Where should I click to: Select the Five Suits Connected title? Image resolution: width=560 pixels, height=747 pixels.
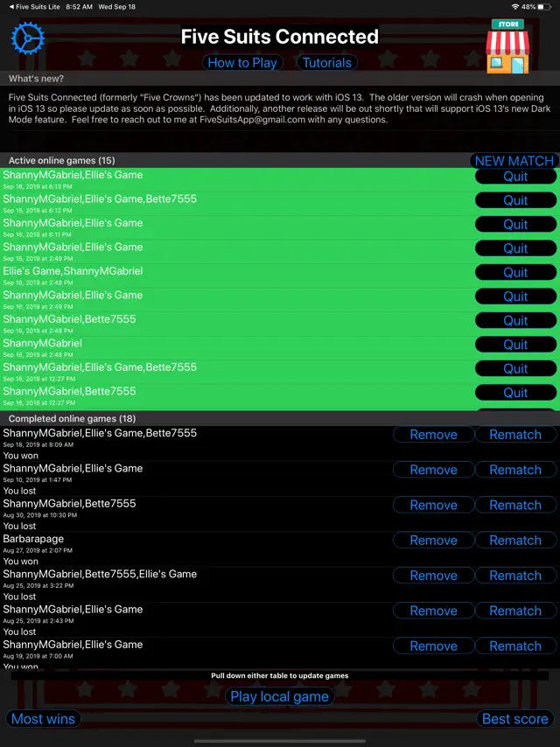[x=280, y=37]
